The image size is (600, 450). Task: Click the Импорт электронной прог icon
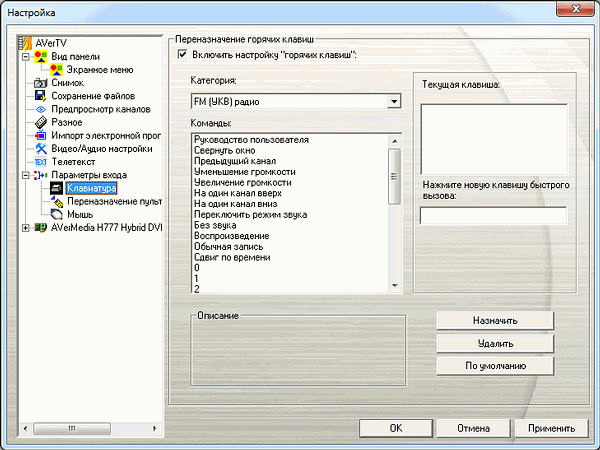pos(41,135)
